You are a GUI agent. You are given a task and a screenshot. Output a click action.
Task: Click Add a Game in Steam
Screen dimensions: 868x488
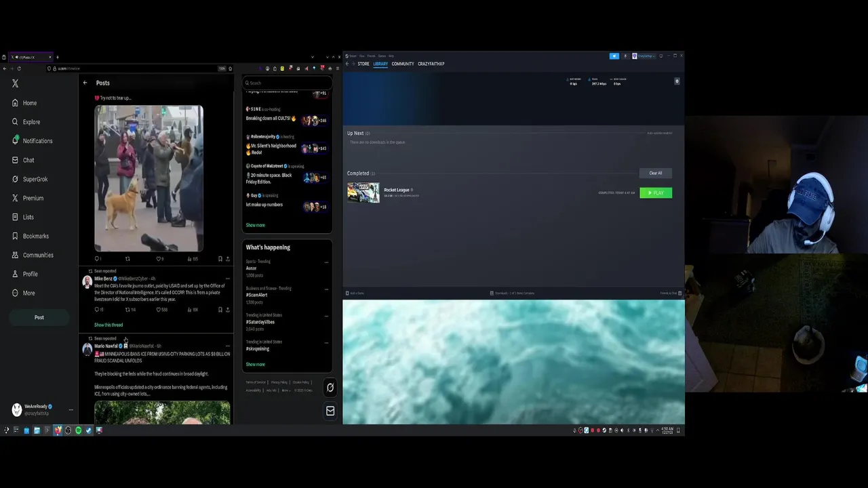(x=355, y=293)
